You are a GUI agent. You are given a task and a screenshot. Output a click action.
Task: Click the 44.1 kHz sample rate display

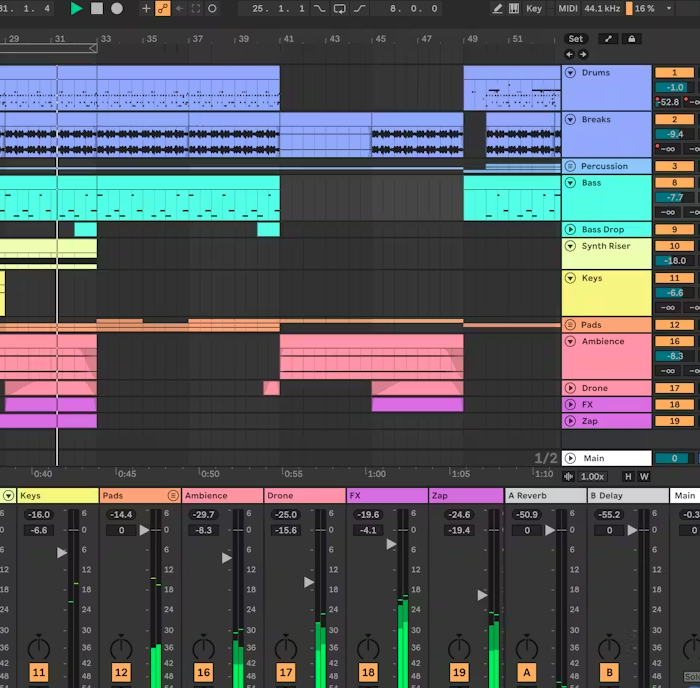pos(602,8)
